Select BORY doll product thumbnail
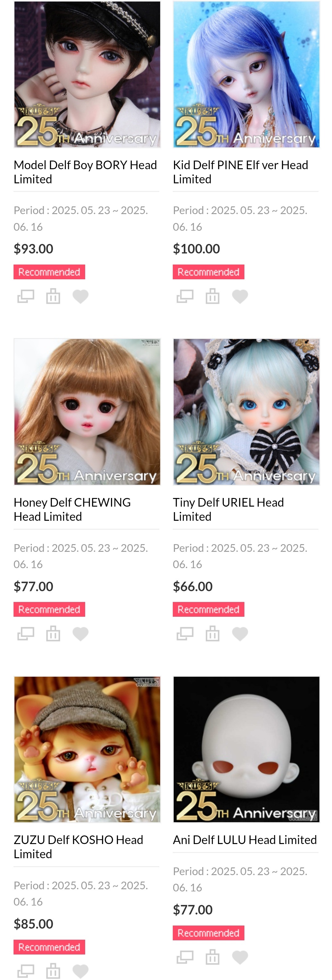332x980 pixels. 87,74
